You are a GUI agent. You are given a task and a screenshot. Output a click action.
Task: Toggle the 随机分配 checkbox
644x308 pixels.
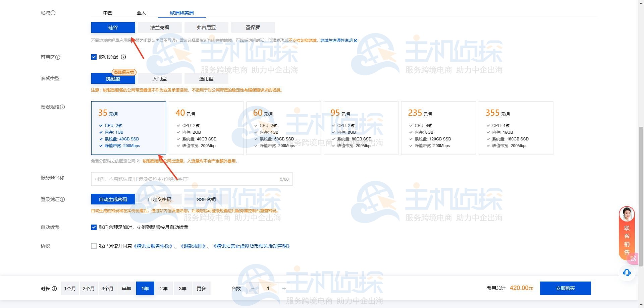(94, 57)
